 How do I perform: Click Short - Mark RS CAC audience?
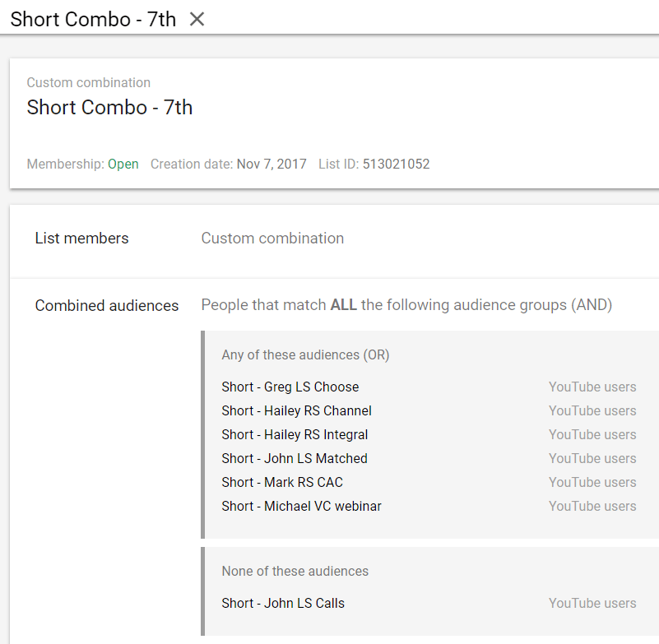(x=281, y=482)
